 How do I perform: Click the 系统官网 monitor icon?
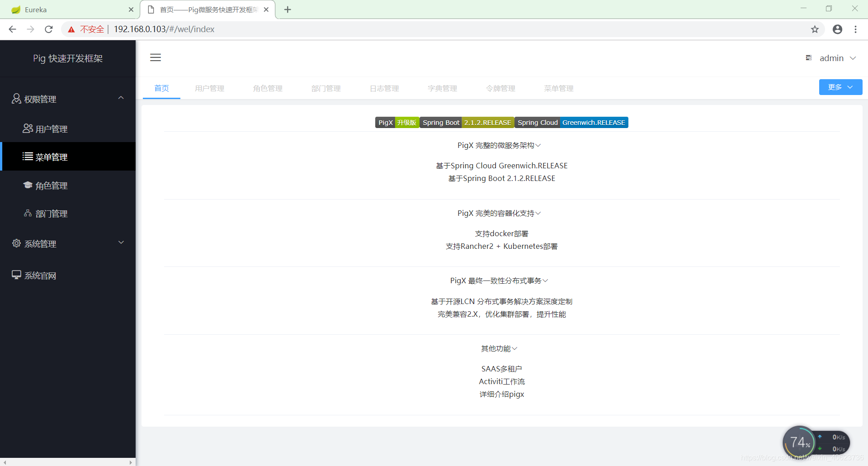(16, 275)
